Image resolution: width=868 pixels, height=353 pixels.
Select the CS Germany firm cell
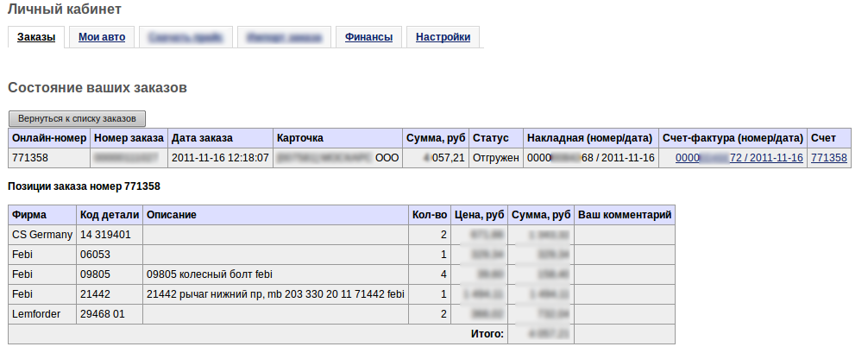[41, 234]
